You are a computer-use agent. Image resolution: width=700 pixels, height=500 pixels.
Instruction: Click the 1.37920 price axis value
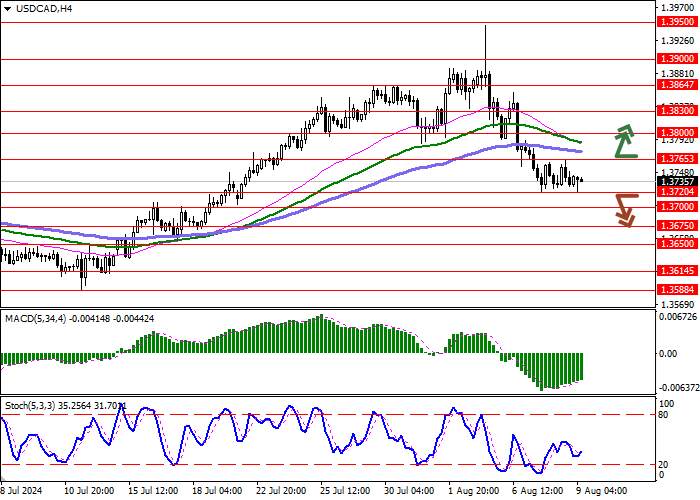(x=678, y=141)
